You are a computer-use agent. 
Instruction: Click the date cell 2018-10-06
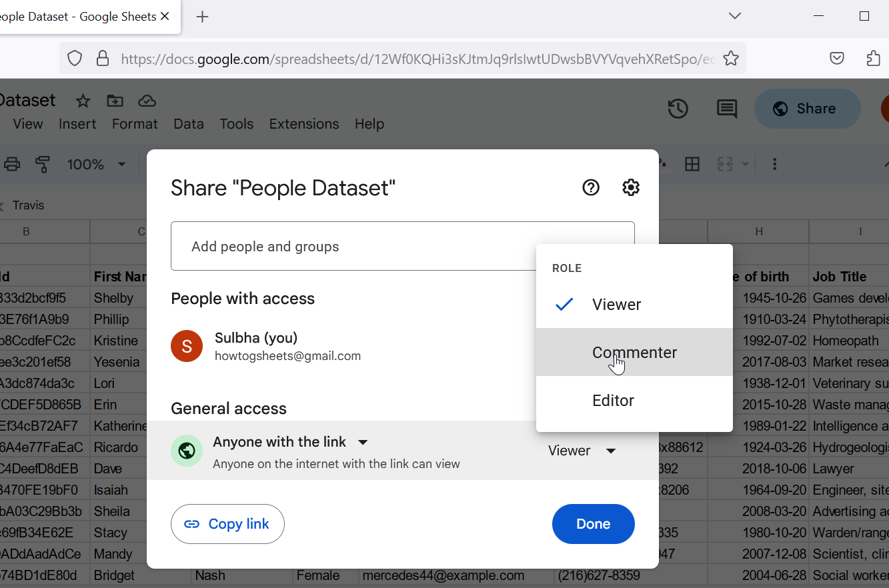[x=758, y=469]
